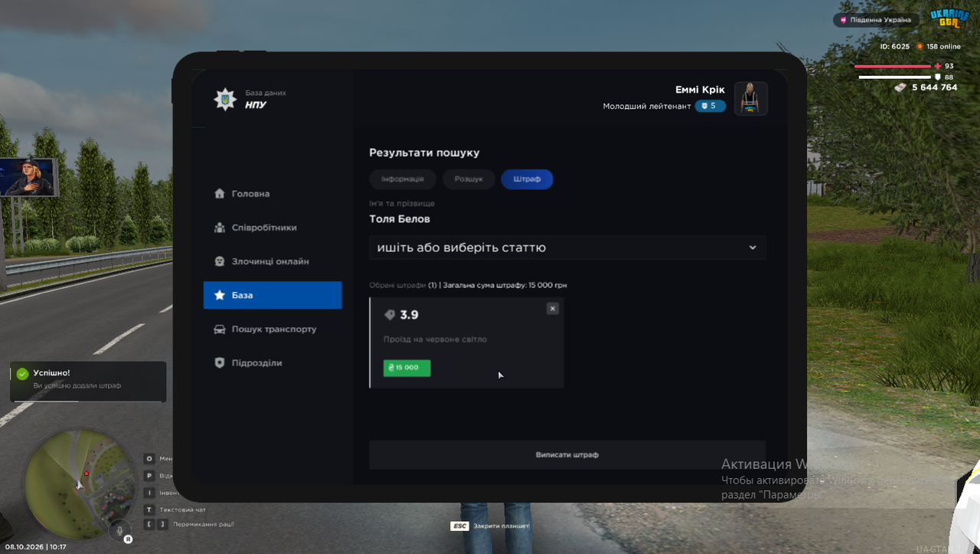The image size is (980, 554).
Task: Click the article search input field
Action: [567, 247]
